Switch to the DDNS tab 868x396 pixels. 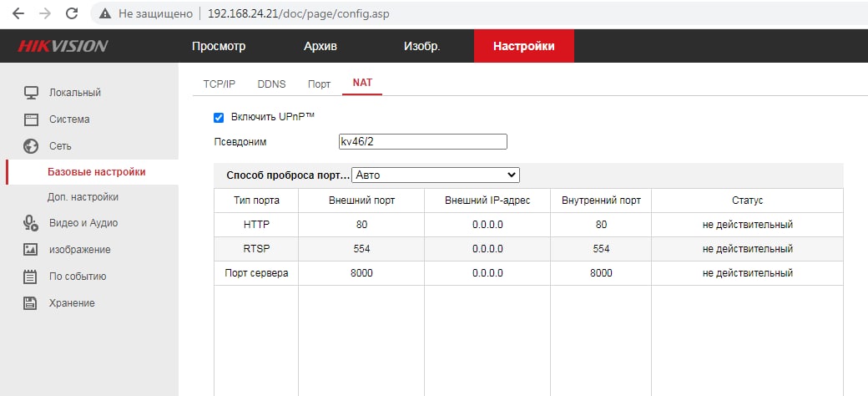click(x=271, y=84)
